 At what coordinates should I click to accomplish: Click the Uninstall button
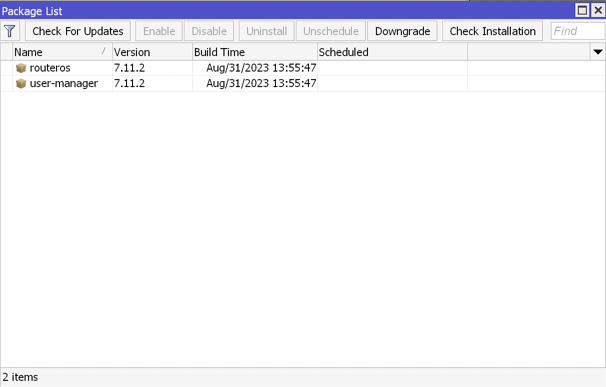point(266,31)
